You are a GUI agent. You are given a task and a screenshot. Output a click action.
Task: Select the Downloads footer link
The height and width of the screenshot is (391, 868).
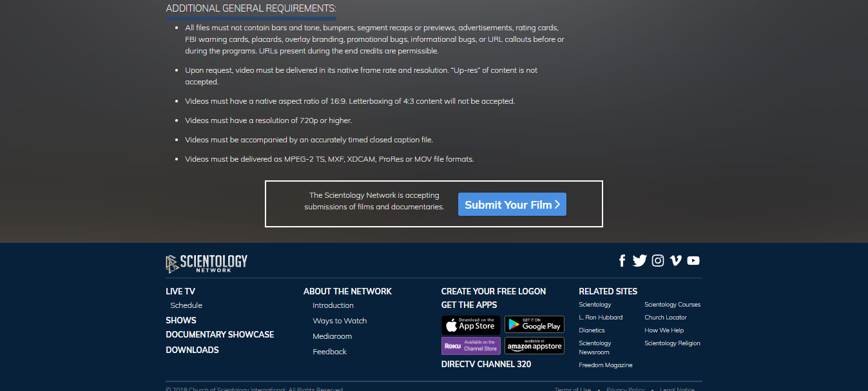pyautogui.click(x=192, y=350)
